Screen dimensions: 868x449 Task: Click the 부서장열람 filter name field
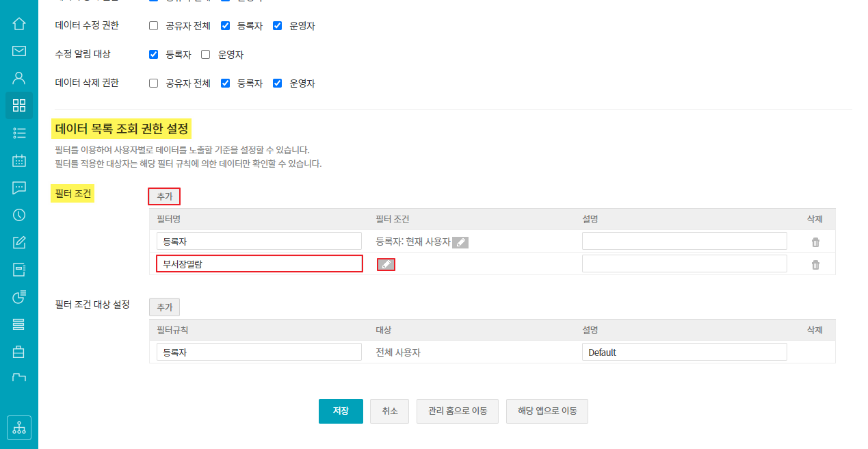(x=259, y=264)
